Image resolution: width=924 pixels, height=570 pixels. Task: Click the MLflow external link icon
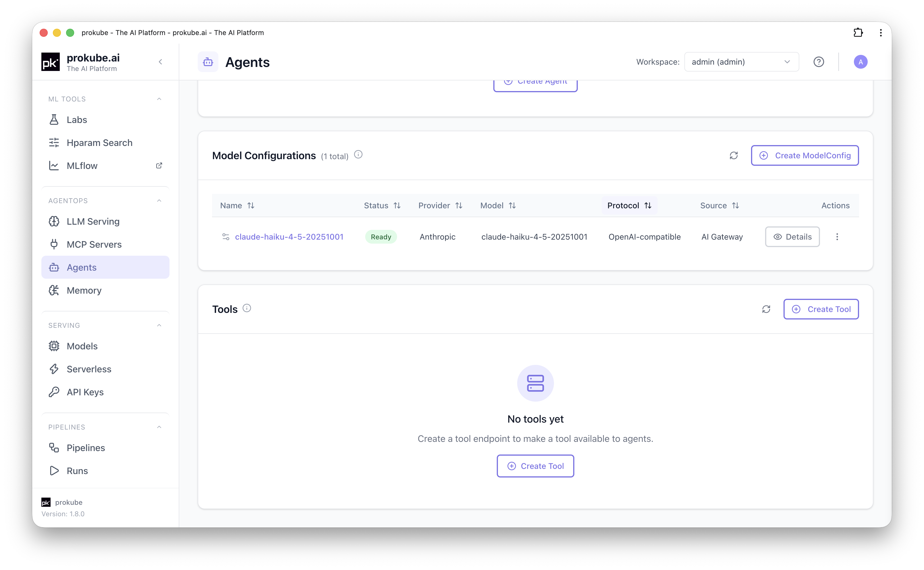159,165
